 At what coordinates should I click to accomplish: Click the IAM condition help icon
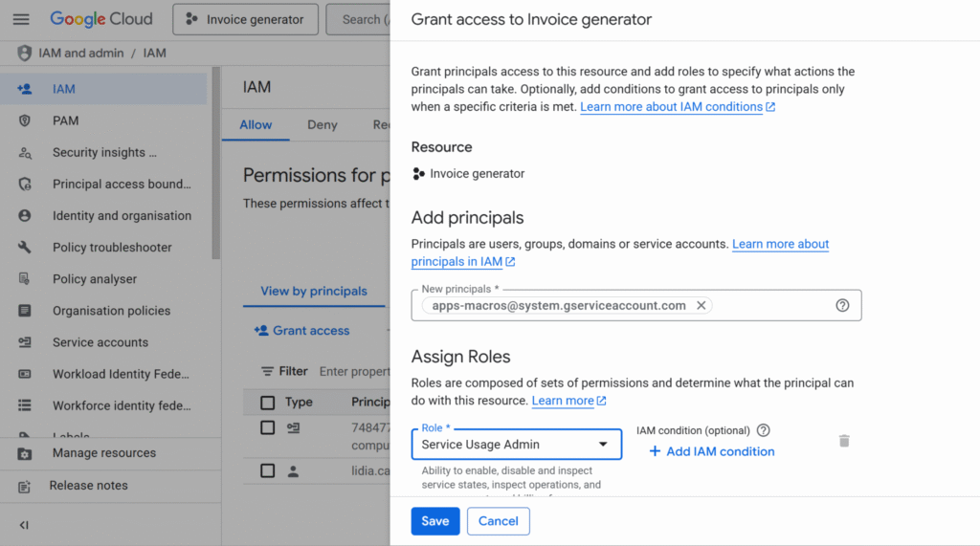click(763, 430)
